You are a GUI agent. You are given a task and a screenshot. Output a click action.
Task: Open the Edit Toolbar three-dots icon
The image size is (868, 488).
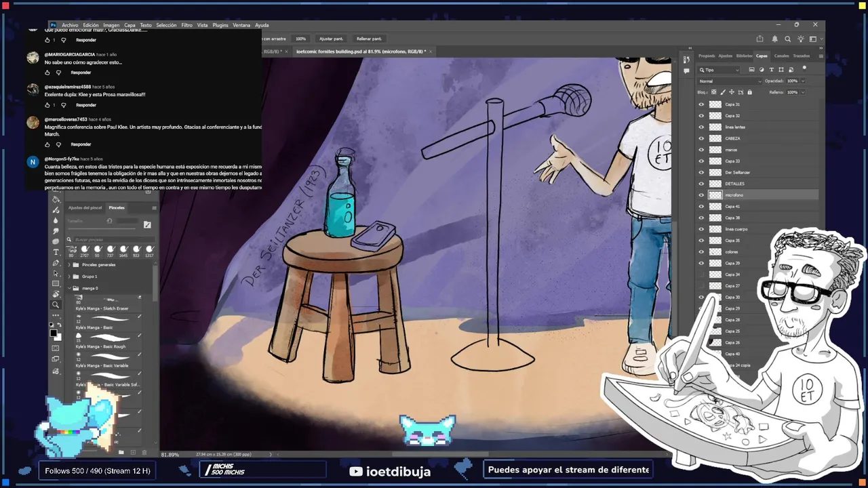tap(56, 315)
